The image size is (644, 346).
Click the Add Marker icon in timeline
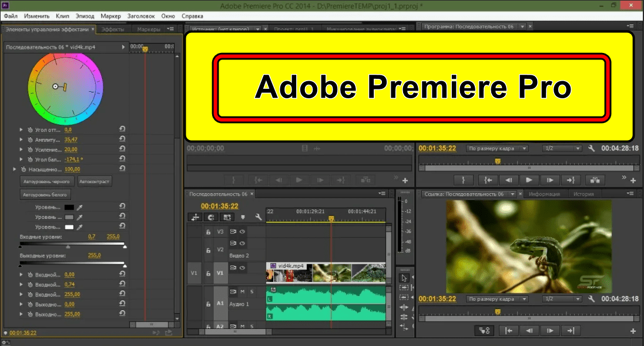click(x=243, y=217)
